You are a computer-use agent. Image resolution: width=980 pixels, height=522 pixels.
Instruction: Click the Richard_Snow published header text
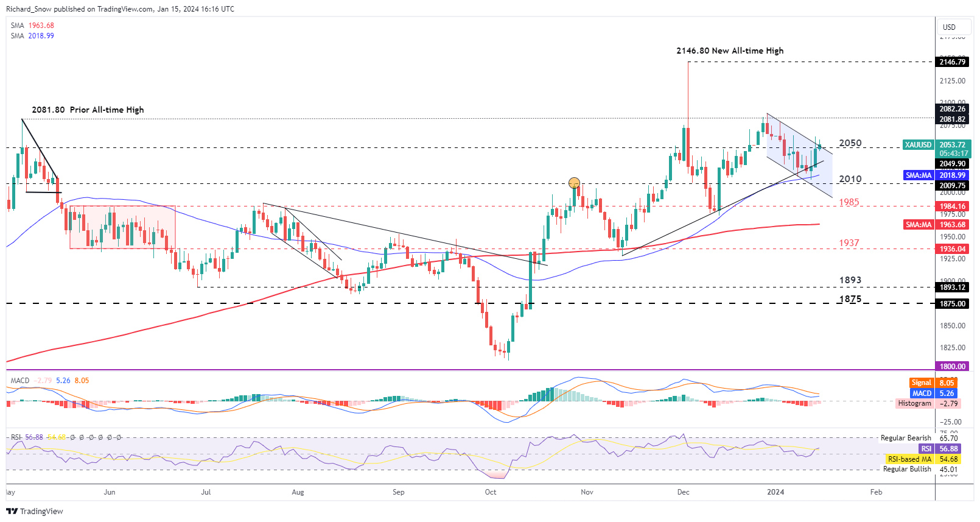[120, 9]
